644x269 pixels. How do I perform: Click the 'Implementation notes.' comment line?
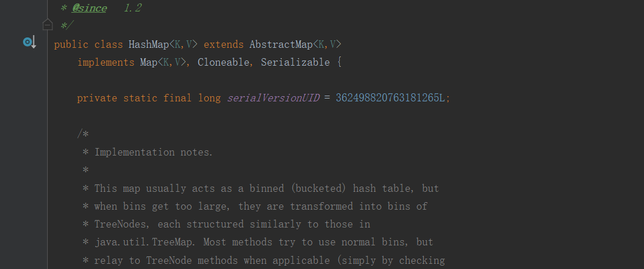pyautogui.click(x=153, y=152)
